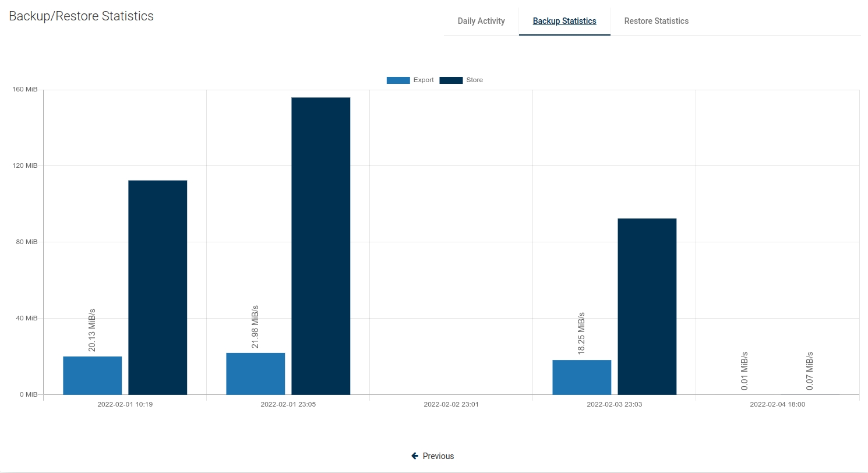Image resolution: width=868 pixels, height=473 pixels.
Task: Click the Previous link text
Action: (x=438, y=456)
